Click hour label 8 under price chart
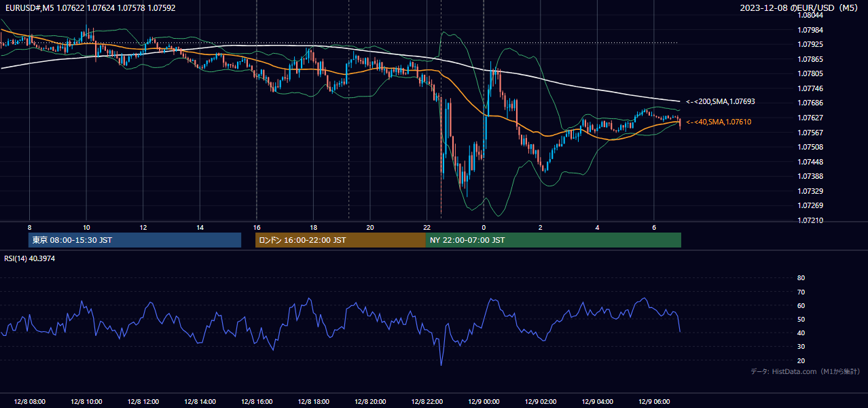The width and height of the screenshot is (868, 408). pyautogui.click(x=29, y=227)
